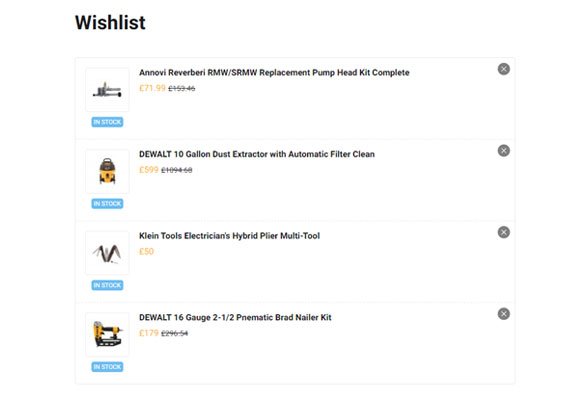588x407 pixels.
Task: Click the £71.99 sale price
Action: point(152,88)
